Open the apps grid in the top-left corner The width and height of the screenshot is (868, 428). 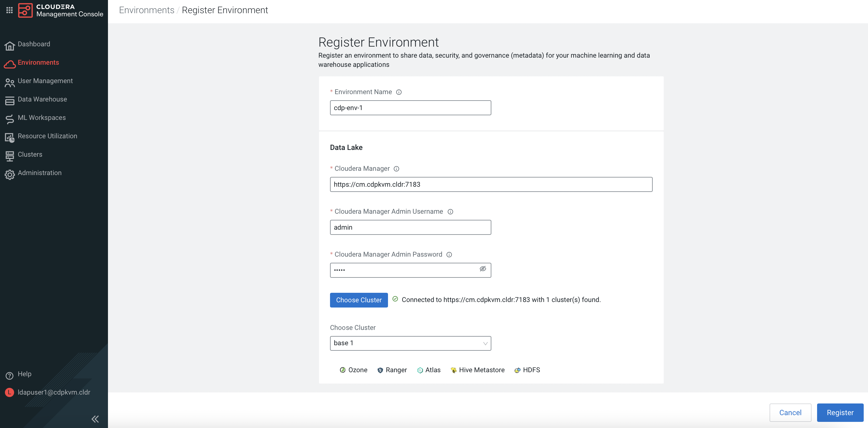pos(9,10)
